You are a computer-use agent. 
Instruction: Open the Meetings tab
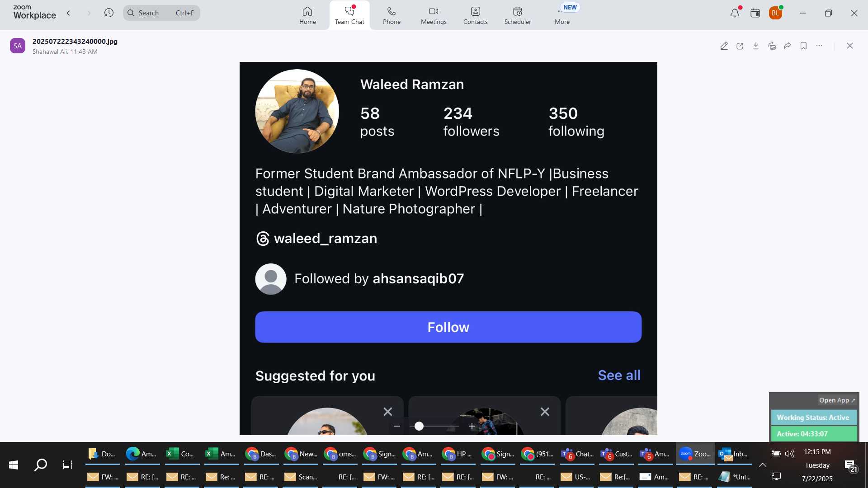(x=434, y=15)
